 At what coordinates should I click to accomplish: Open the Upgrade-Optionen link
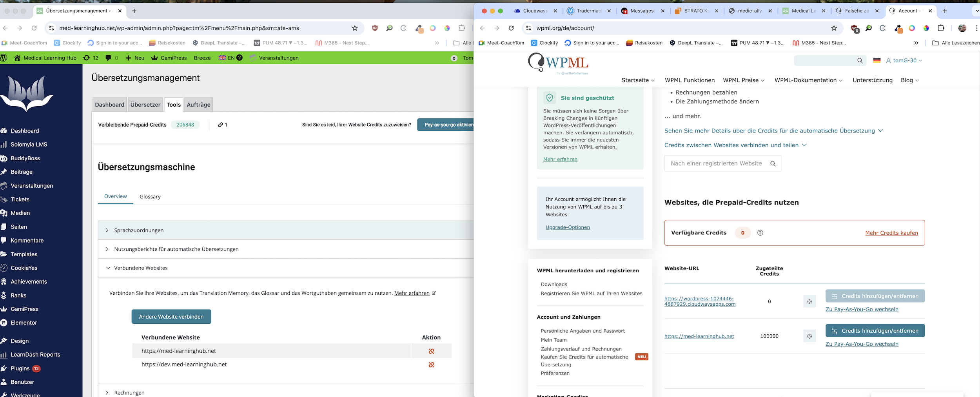click(568, 227)
